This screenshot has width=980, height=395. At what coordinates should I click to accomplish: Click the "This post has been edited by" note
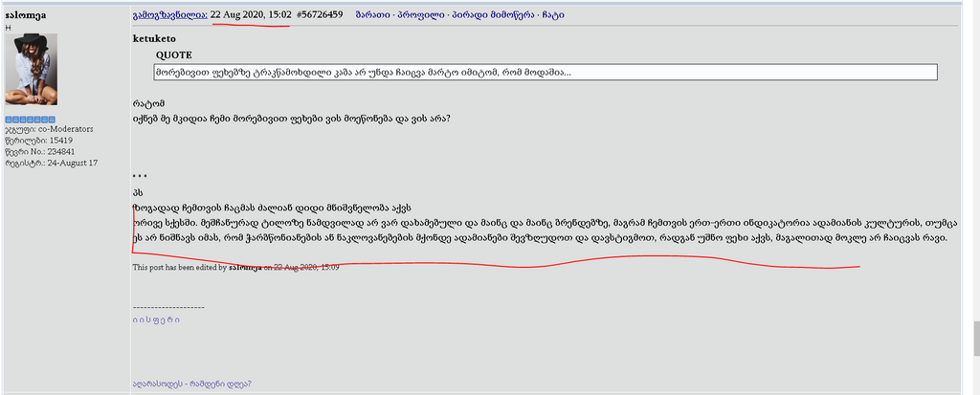click(235, 268)
